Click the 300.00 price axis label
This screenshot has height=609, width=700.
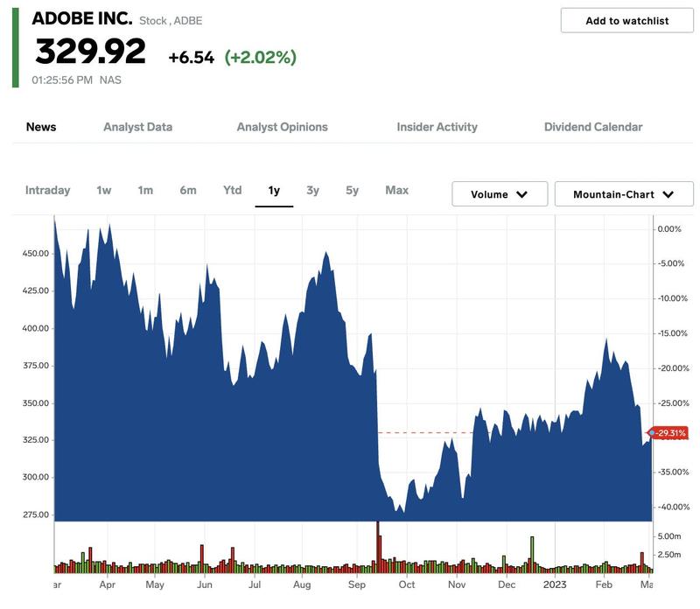(36, 477)
